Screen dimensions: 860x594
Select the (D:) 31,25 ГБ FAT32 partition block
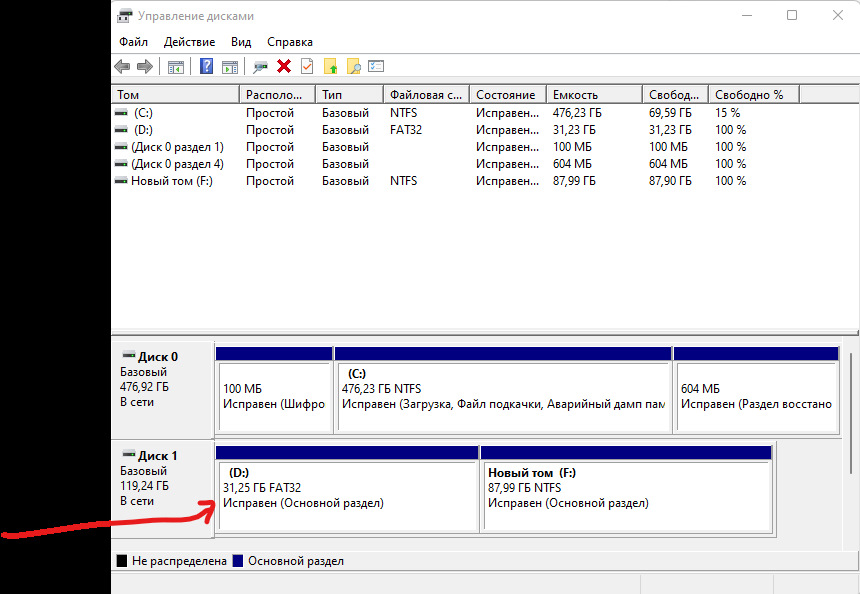(347, 489)
